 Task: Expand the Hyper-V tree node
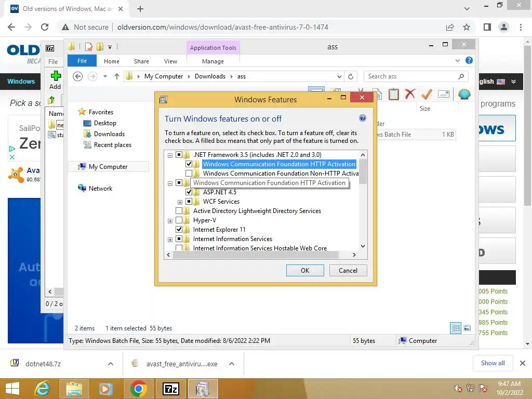click(170, 221)
